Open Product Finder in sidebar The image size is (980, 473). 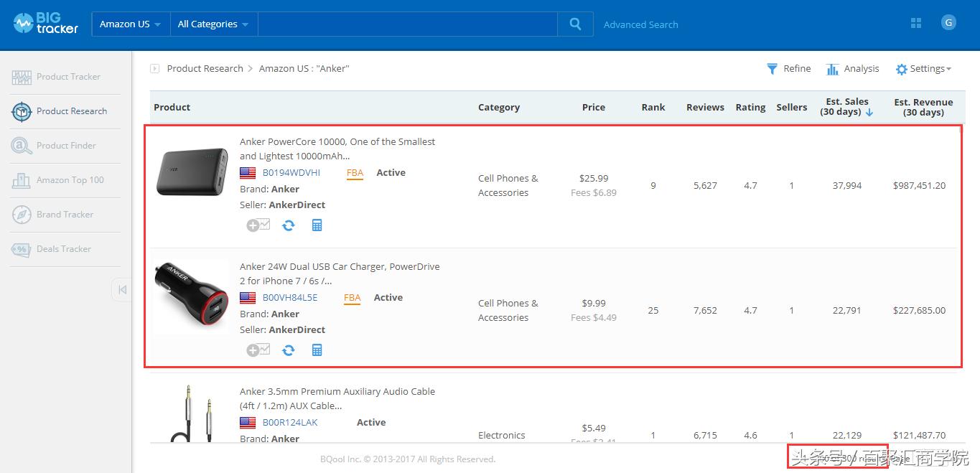click(65, 146)
